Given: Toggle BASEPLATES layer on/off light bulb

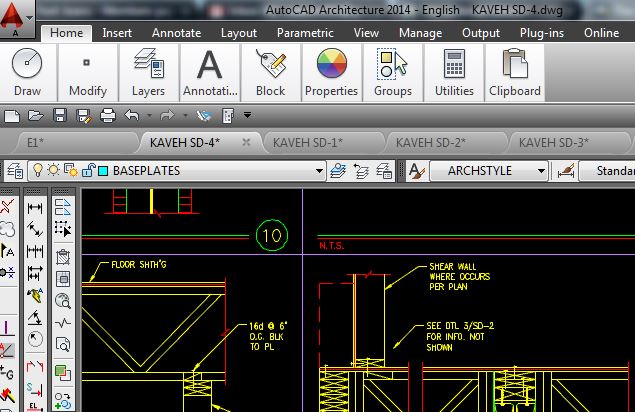Looking at the screenshot, I should (38, 171).
